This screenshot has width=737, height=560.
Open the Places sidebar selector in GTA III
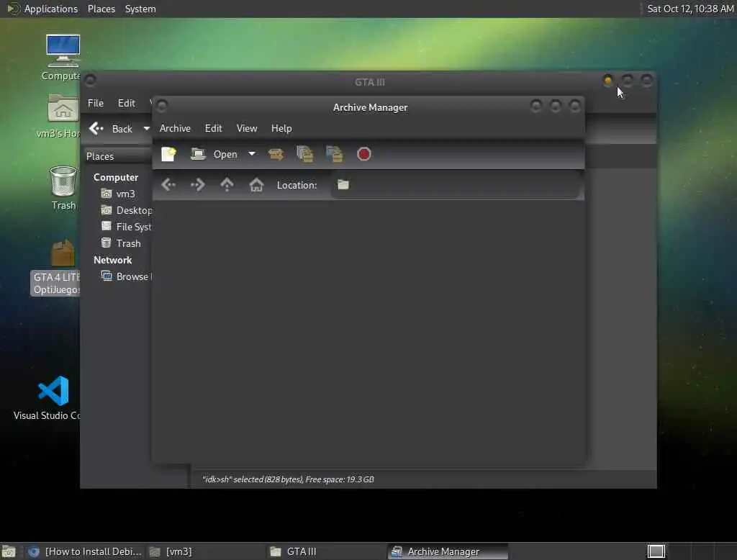point(117,156)
